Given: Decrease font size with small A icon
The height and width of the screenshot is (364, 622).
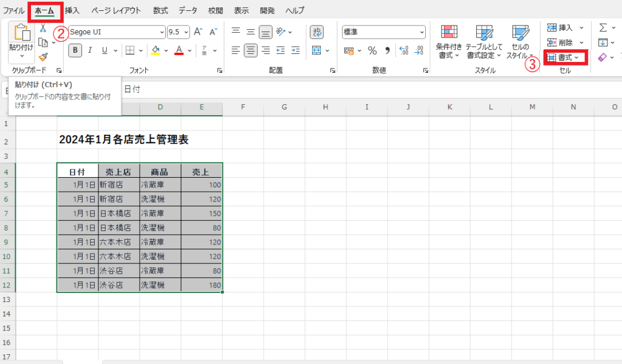Looking at the screenshot, I should [x=213, y=32].
